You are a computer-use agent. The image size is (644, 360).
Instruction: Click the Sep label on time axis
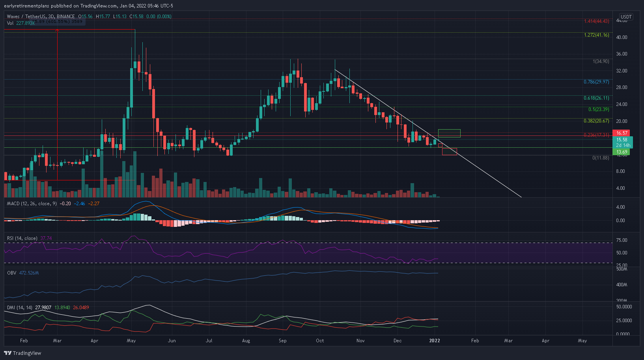point(283,341)
